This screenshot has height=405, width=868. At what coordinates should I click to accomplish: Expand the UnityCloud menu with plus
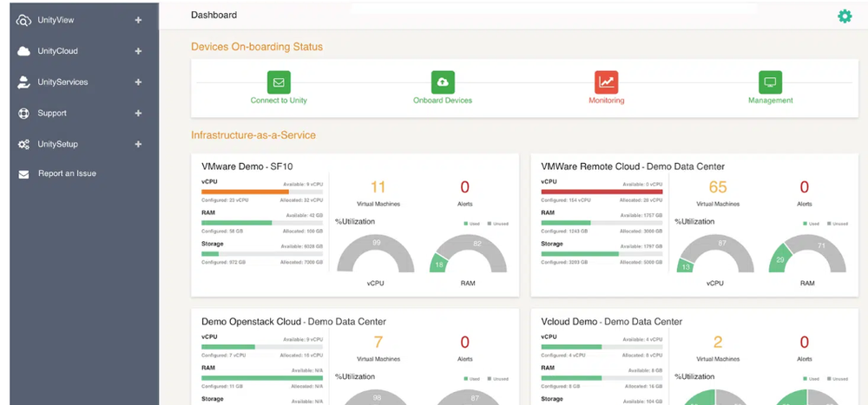(138, 51)
